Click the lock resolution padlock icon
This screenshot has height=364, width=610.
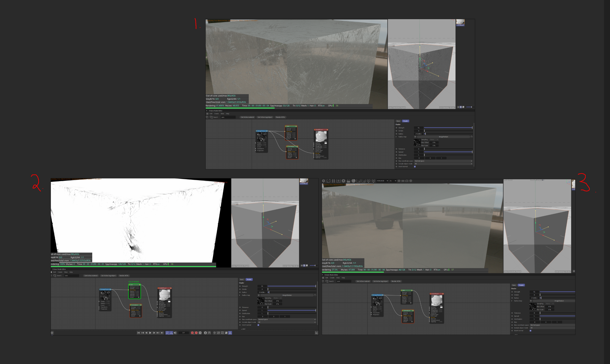coord(348,181)
